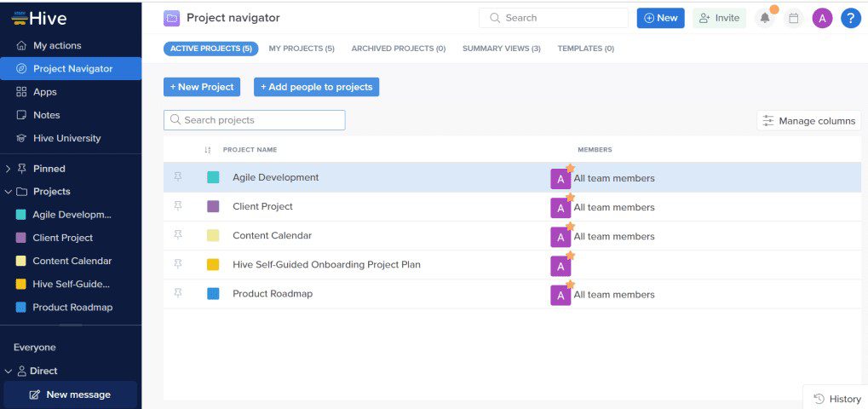Open notifications bell icon
The image size is (868, 409).
[765, 18]
